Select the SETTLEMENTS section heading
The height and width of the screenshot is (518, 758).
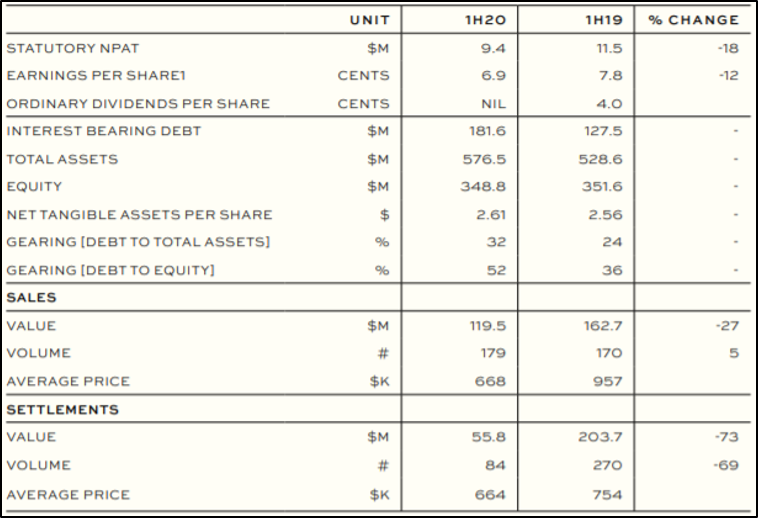click(x=63, y=410)
